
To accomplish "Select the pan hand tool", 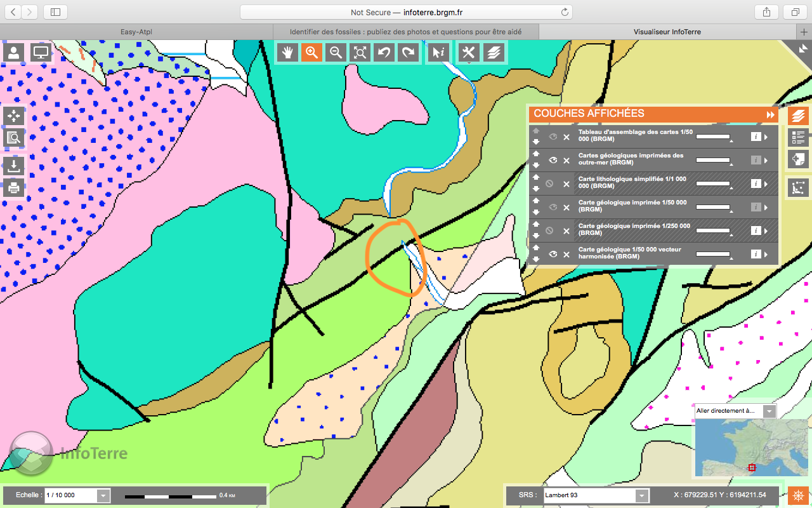I will 287,53.
